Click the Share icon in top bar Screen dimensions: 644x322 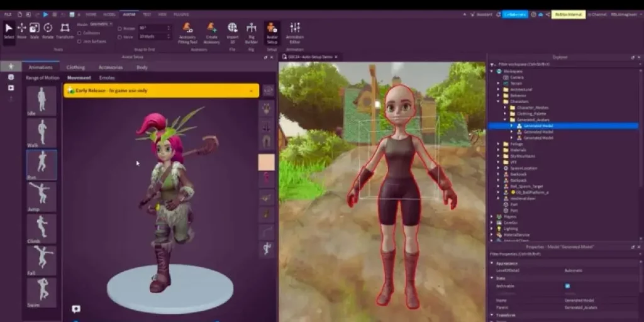coord(548,14)
